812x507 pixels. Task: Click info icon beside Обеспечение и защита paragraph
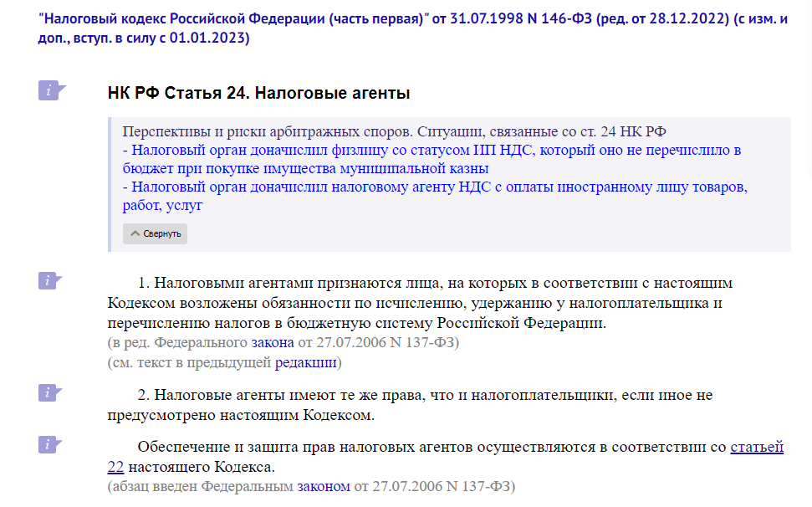click(49, 444)
